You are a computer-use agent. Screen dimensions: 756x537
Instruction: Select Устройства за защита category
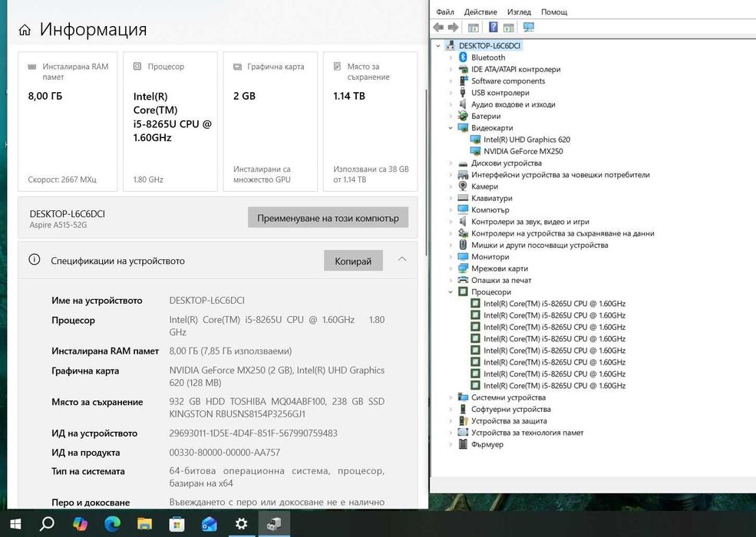click(x=509, y=421)
